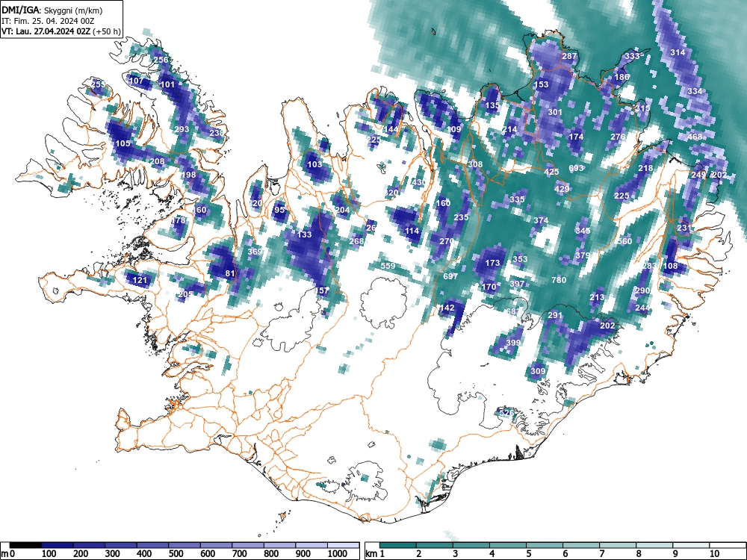Image resolution: width=747 pixels, height=560 pixels.
Task: Click visibility value 399 on the map
Action: point(513,343)
